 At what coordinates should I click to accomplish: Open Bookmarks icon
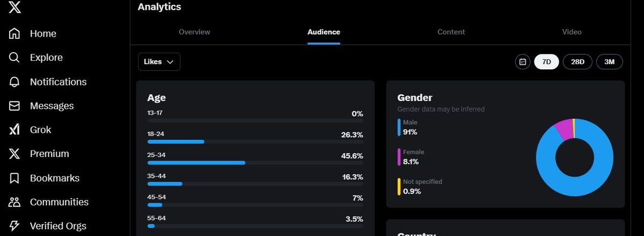(14, 178)
